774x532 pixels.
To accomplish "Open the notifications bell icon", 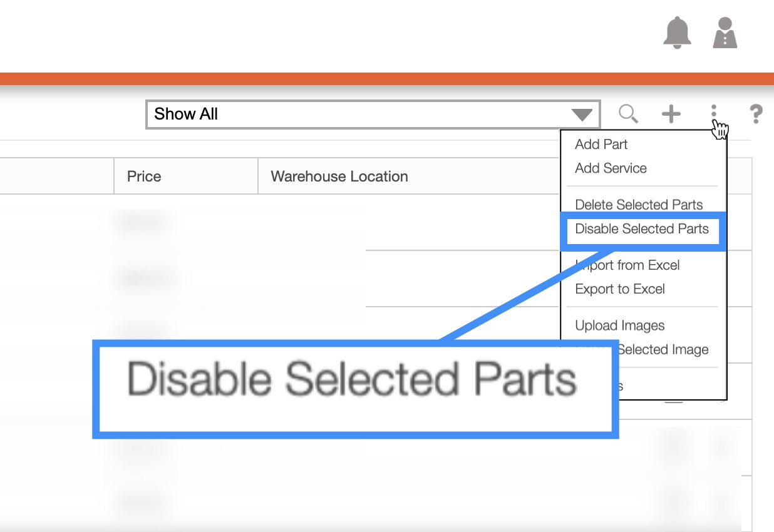I will (x=677, y=33).
